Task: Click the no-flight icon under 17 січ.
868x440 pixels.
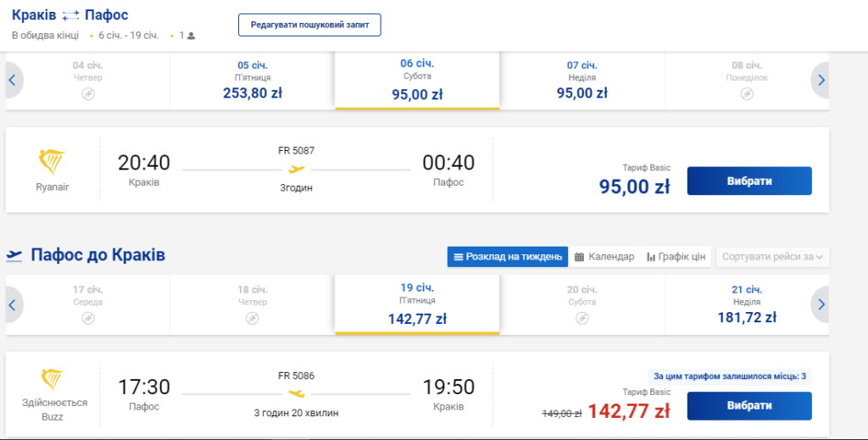Action: point(88,318)
